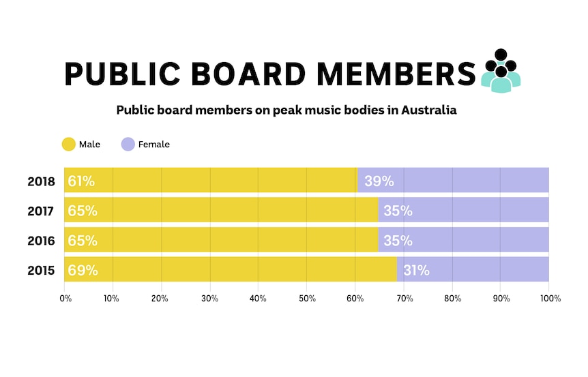Click the yellow Male legend circle
The width and height of the screenshot is (588, 377).
[x=69, y=145]
